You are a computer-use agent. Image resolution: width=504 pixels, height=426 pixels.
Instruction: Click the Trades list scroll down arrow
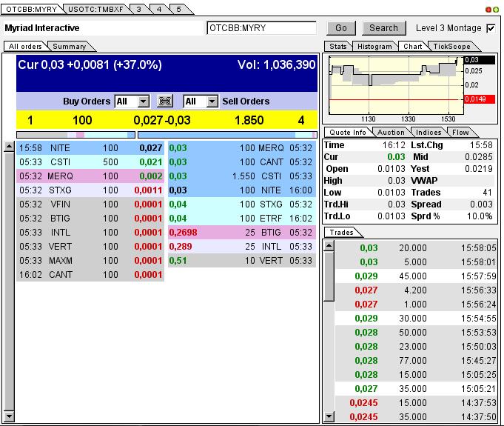click(329, 417)
